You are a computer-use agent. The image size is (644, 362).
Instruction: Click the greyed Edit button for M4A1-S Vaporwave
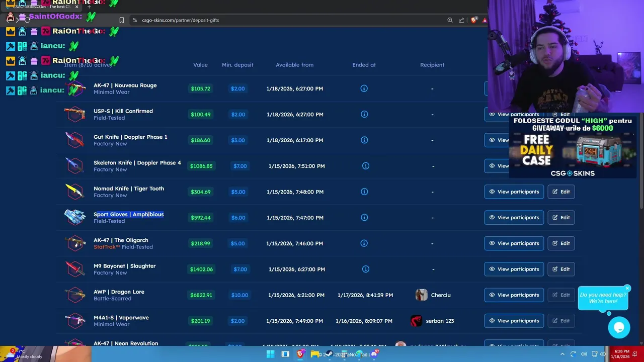tap(561, 321)
